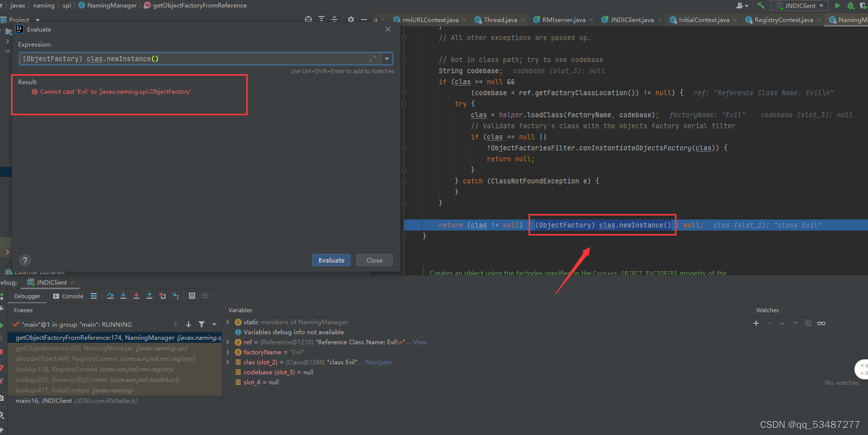The height and width of the screenshot is (435, 868).
Task: Click the View link next to ref
Action: (420, 342)
